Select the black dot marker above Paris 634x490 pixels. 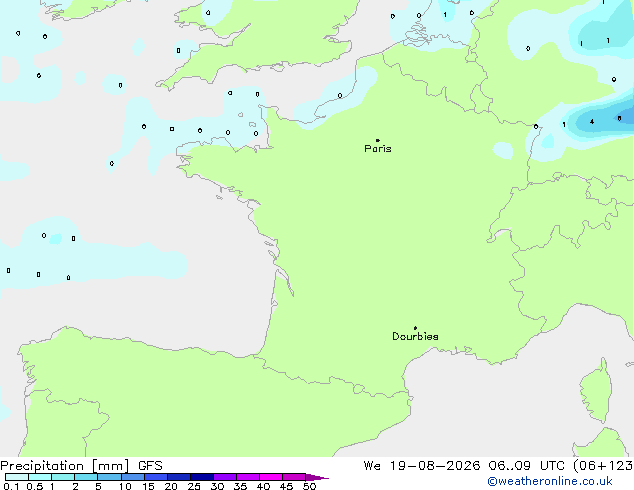(x=378, y=140)
